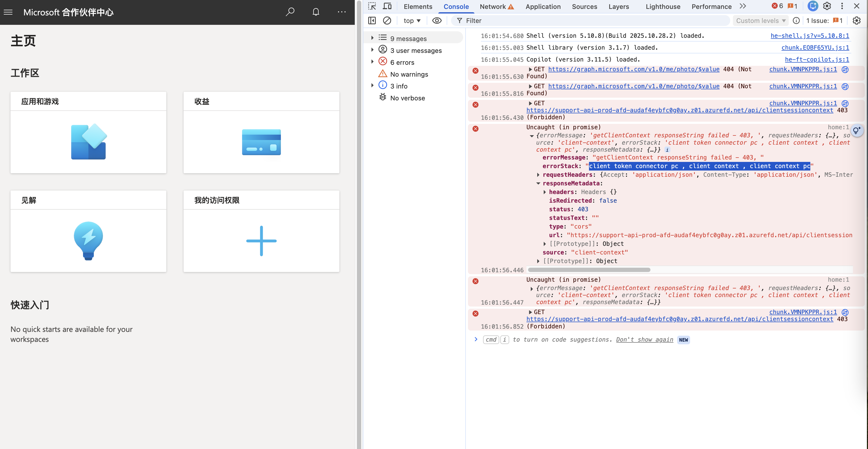Screen dimensions: 868x449
Task: Open the AI assistance panel icon
Action: (x=812, y=6)
